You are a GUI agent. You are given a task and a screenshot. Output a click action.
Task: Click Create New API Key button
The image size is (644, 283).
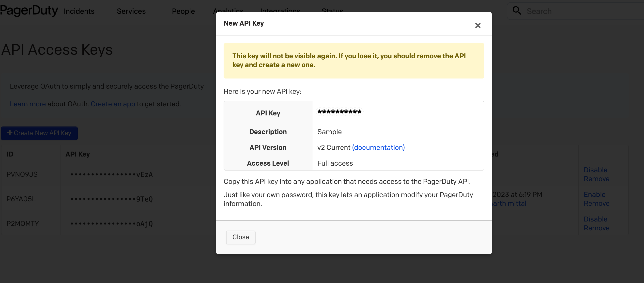39,133
